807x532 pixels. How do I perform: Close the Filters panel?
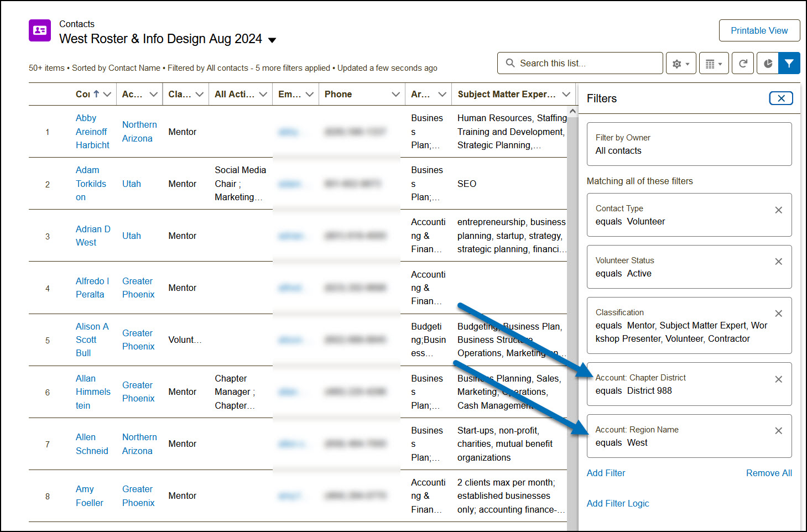coord(780,98)
